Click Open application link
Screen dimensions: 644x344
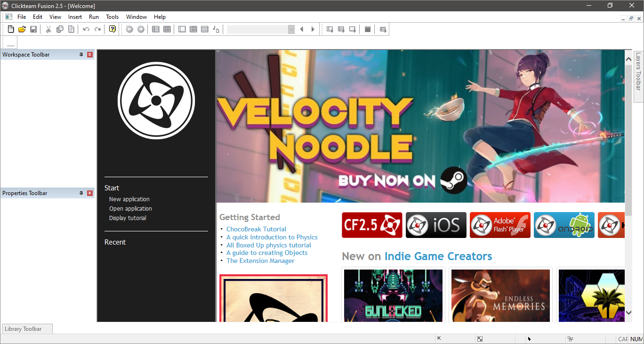pyautogui.click(x=130, y=209)
